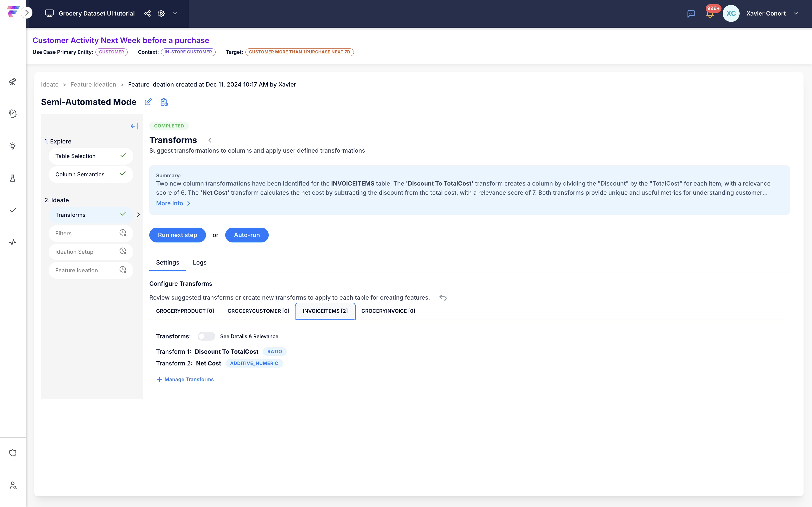Open the chat messages icon

pyautogui.click(x=691, y=14)
